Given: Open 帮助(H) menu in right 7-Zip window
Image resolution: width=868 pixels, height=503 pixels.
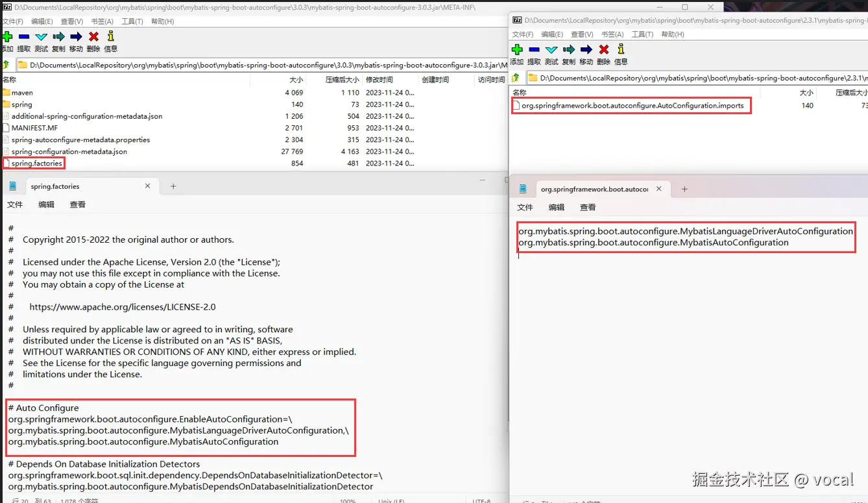Looking at the screenshot, I should tap(673, 34).
